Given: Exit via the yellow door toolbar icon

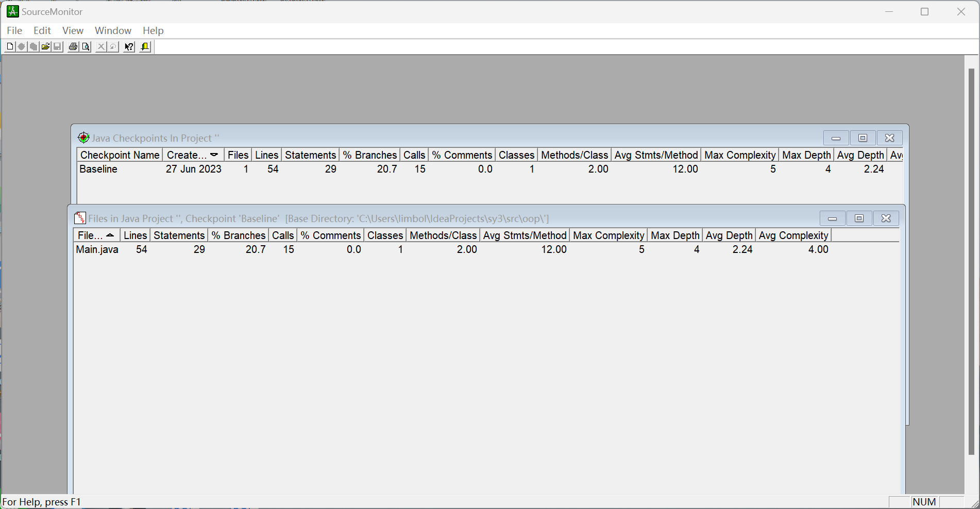Looking at the screenshot, I should coord(145,47).
